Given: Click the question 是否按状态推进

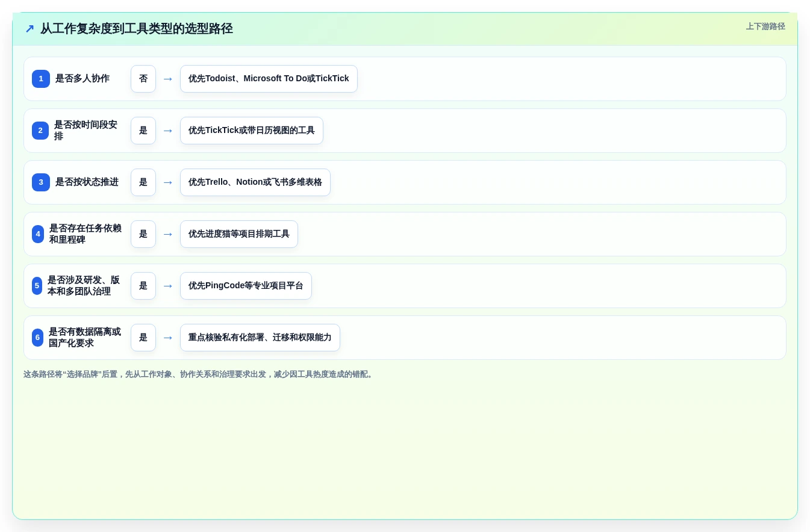Looking at the screenshot, I should (x=87, y=182).
